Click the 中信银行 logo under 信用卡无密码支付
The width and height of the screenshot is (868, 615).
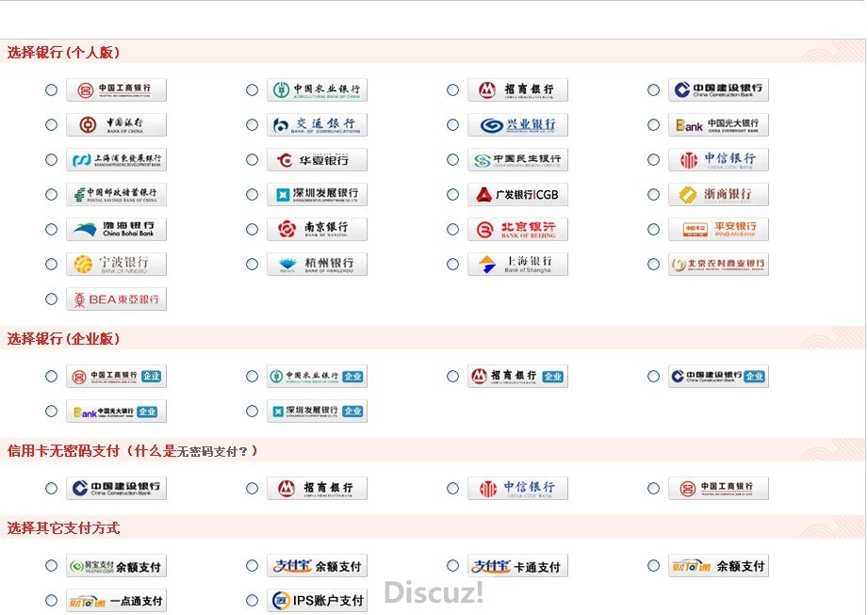pos(517,488)
